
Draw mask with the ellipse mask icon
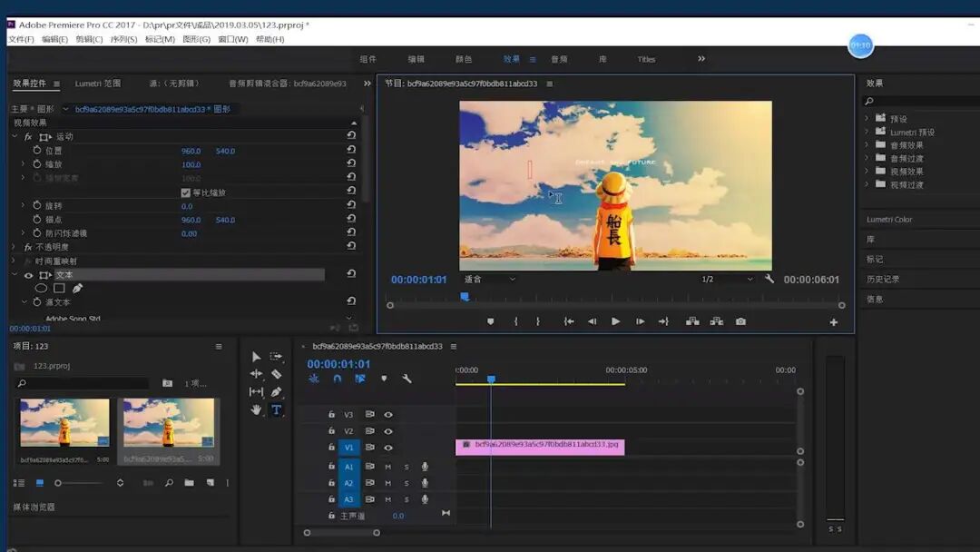[41, 289]
